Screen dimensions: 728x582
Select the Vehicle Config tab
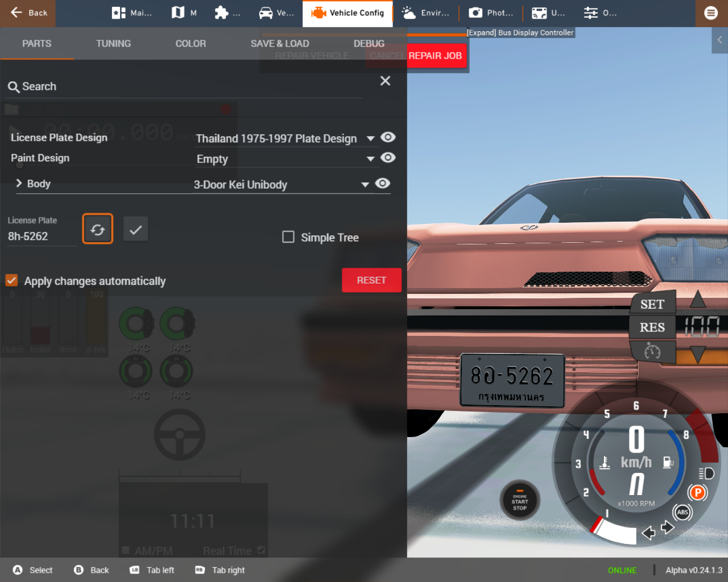pos(348,13)
